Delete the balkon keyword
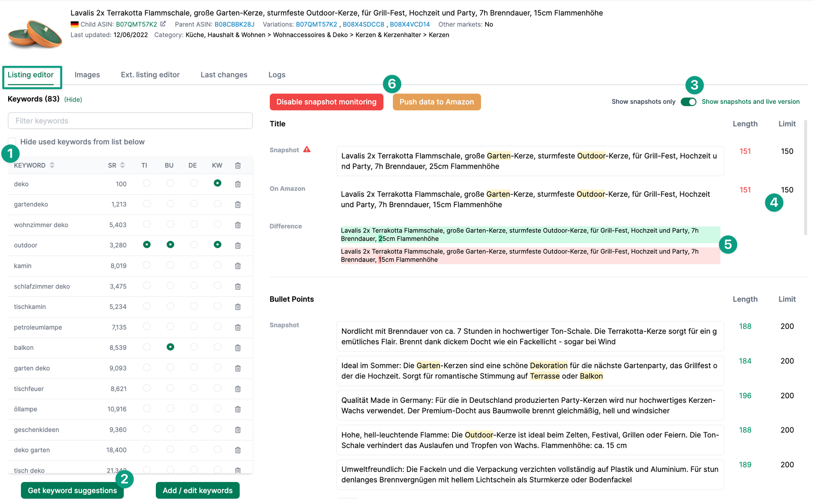 pos(238,348)
